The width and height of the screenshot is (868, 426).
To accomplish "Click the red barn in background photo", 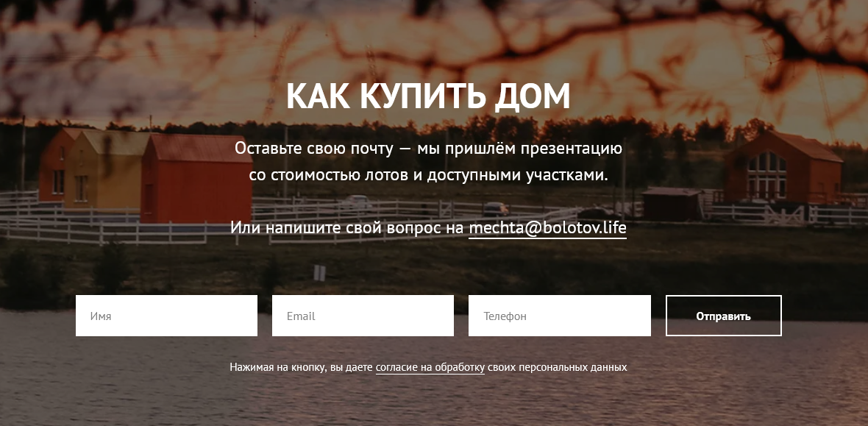I will pyautogui.click(x=196, y=178).
